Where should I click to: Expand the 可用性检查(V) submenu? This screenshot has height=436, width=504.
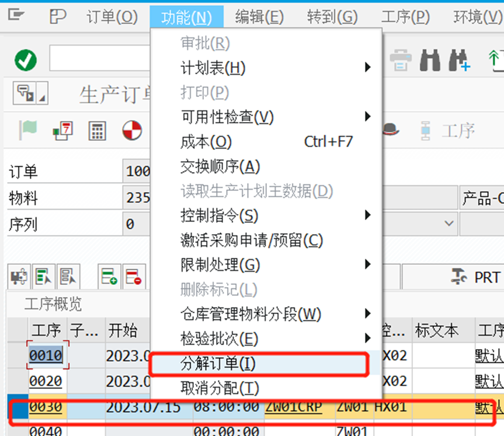266,117
